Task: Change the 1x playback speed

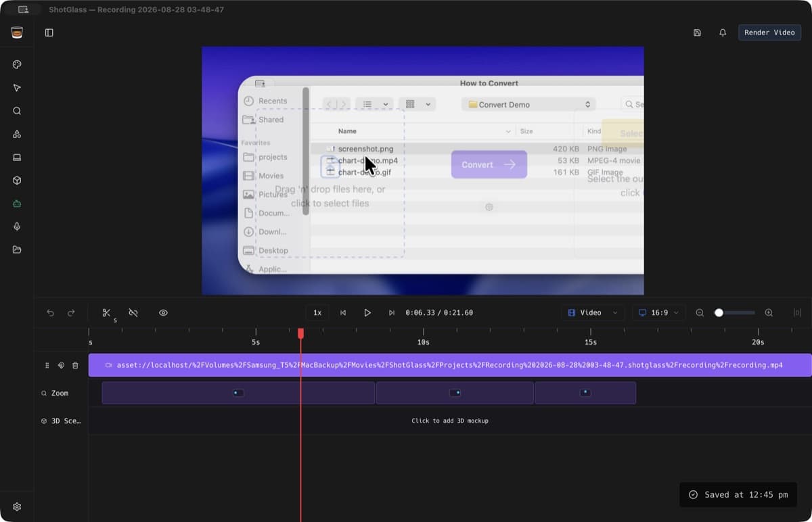Action: pyautogui.click(x=317, y=313)
